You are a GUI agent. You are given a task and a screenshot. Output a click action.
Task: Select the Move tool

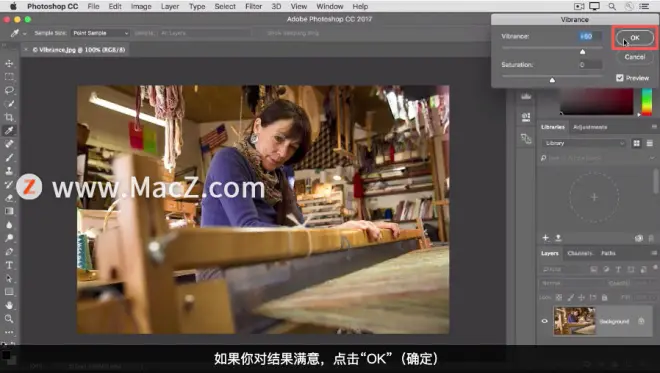coord(9,63)
